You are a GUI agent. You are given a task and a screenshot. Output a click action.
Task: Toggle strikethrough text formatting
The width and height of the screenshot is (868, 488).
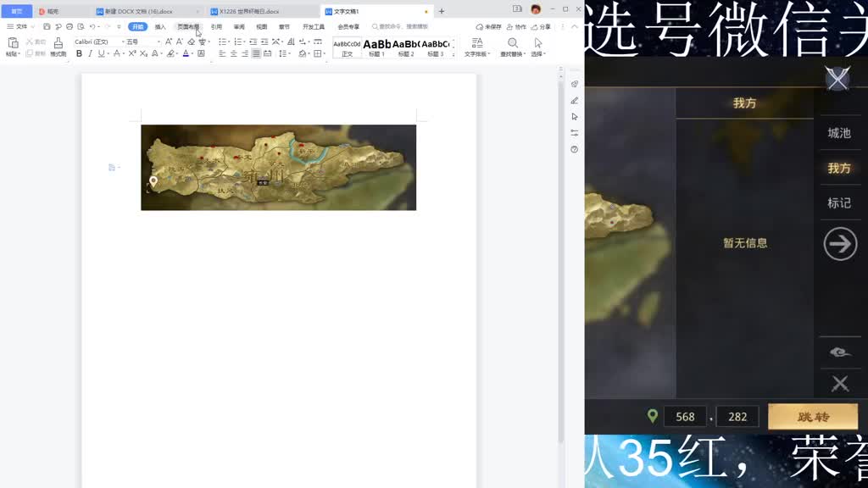coord(116,53)
